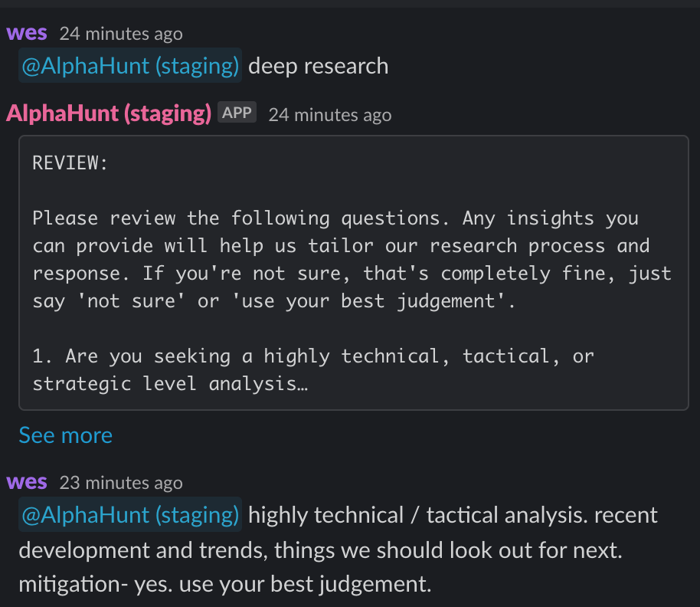Expand the message with See more
Viewport: 700px width, 607px height.
[66, 435]
